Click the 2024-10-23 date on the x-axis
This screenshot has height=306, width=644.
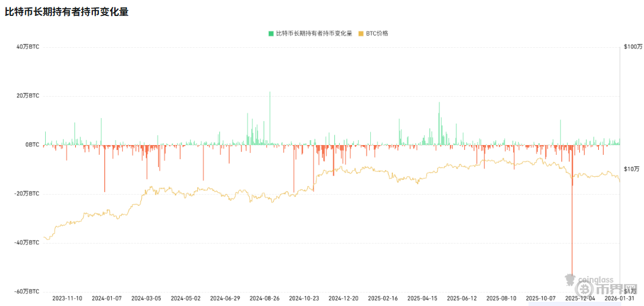tap(304, 298)
